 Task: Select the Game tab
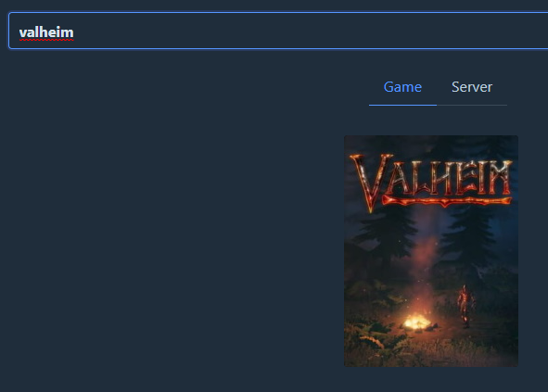click(402, 87)
